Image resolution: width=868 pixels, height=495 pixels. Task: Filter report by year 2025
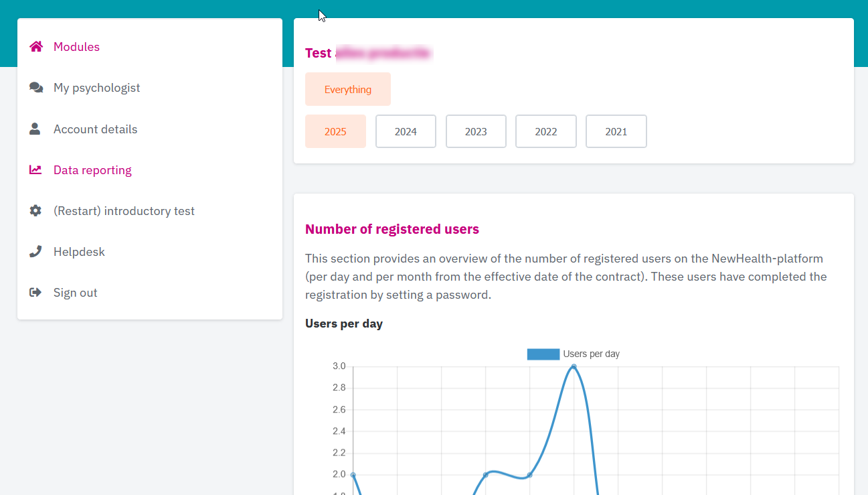point(335,131)
